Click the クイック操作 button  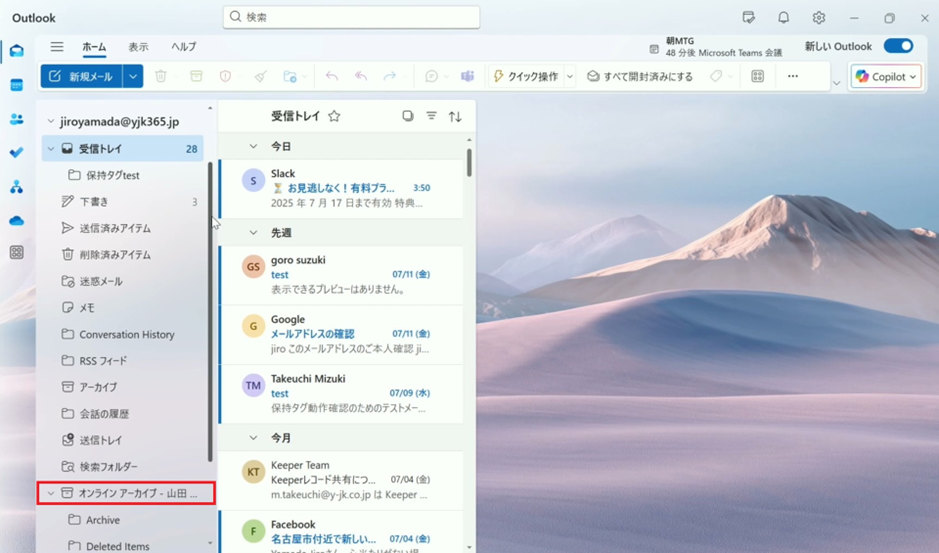pos(526,76)
